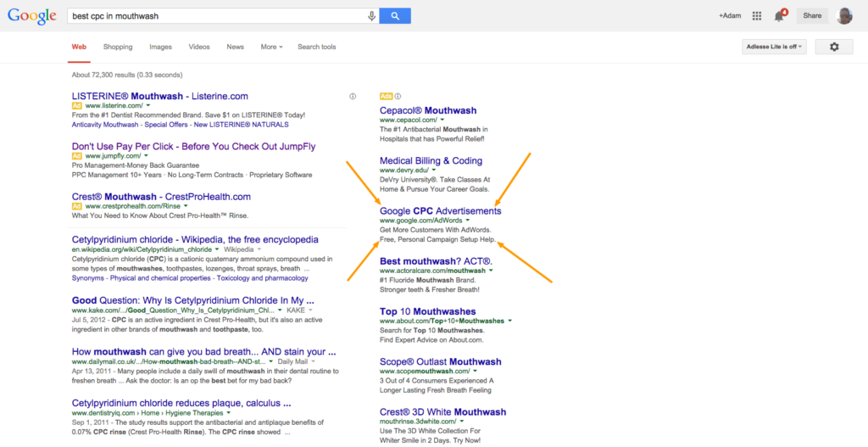Expand arrow next to www.jumpfly.com
Screen dimensions: 868x447
[x=146, y=156]
